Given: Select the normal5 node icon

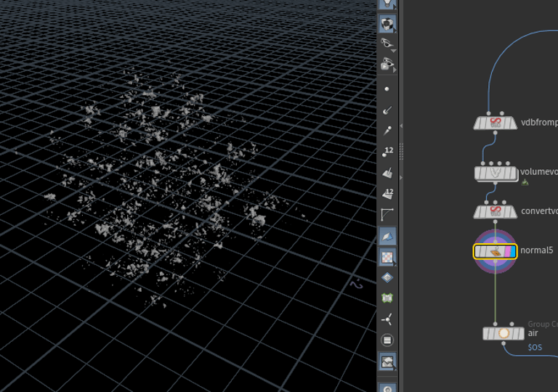Looking at the screenshot, I should click(x=495, y=251).
